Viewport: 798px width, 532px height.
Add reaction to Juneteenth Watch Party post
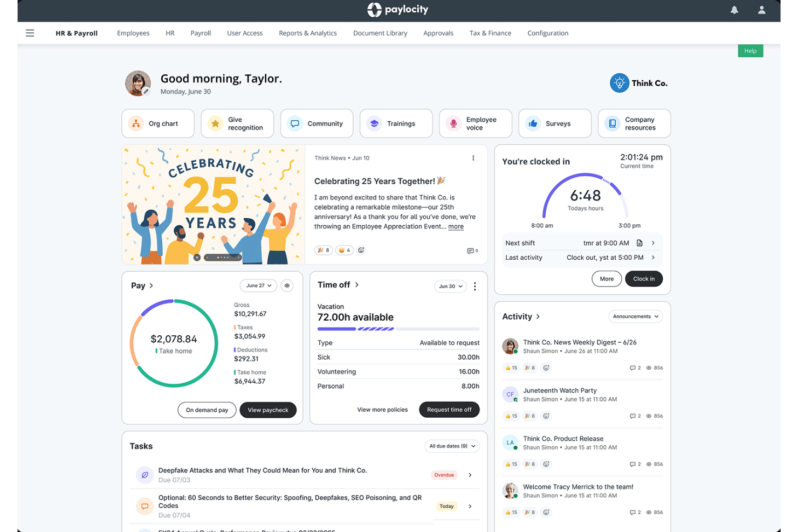[546, 416]
